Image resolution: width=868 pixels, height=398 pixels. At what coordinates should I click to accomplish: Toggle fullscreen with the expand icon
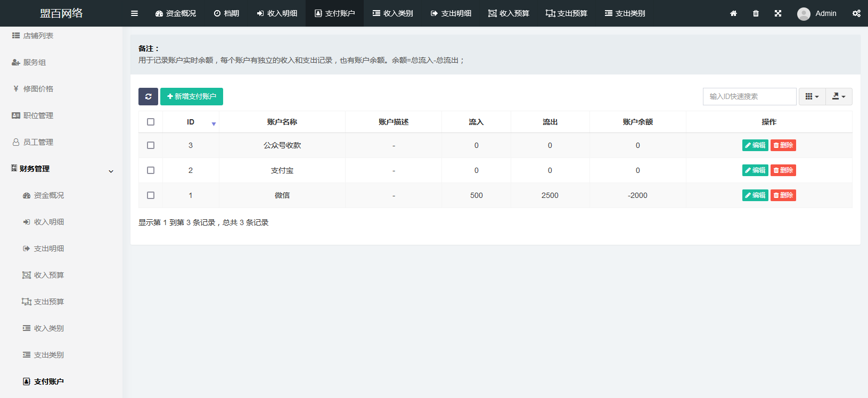[778, 13]
